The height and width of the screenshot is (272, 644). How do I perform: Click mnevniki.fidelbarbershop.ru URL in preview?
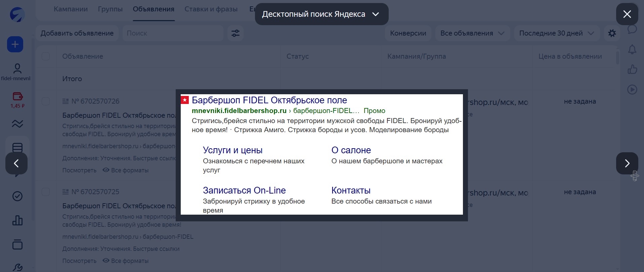(x=239, y=111)
